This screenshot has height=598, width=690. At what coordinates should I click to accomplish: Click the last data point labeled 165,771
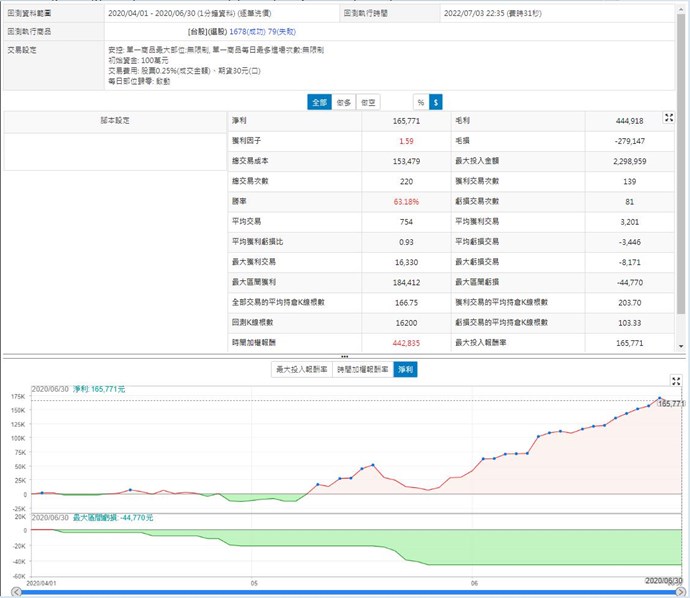click(x=659, y=399)
